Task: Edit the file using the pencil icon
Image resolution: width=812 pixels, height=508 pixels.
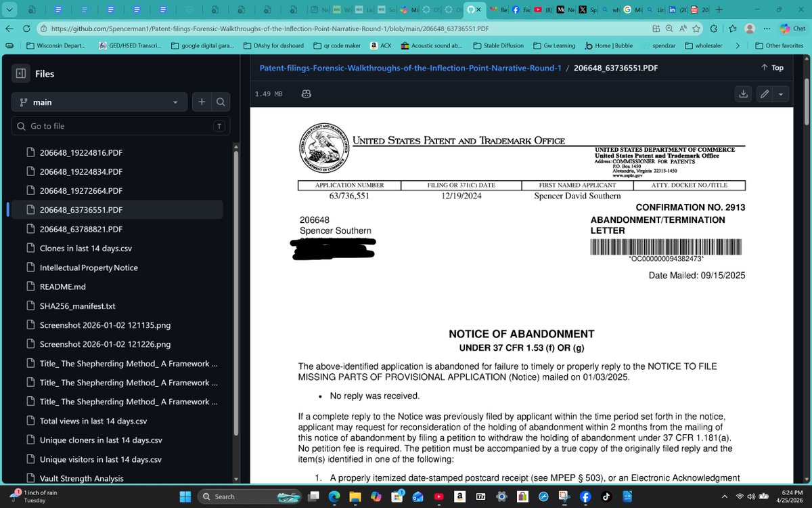Action: (763, 94)
